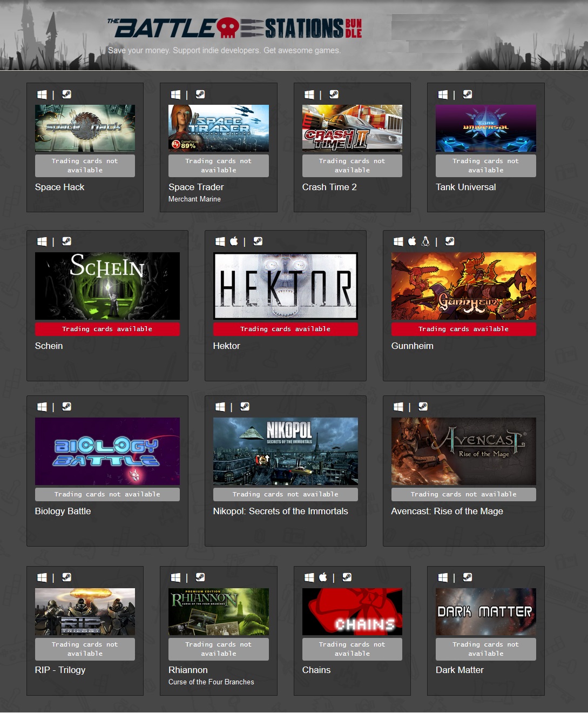Click the Gunnheim title text

tap(413, 346)
